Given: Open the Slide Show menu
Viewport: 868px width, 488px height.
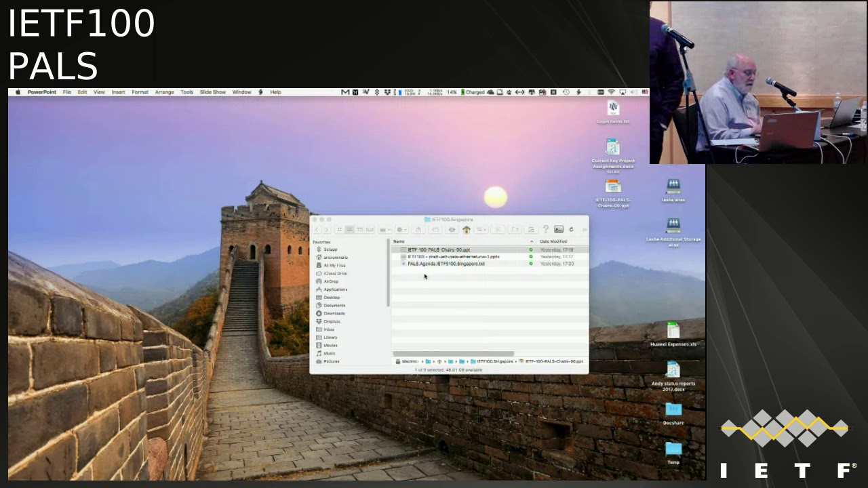Looking at the screenshot, I should pyautogui.click(x=213, y=92).
